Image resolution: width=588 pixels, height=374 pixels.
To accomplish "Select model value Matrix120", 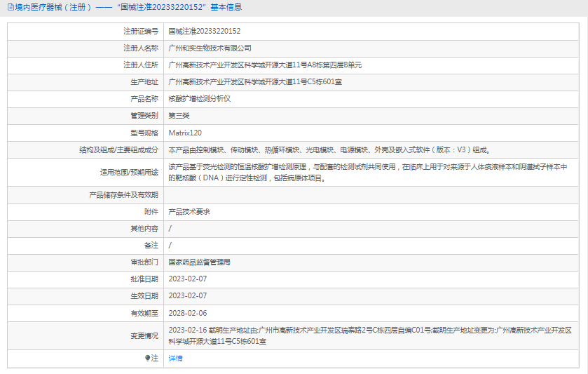I will pos(185,133).
